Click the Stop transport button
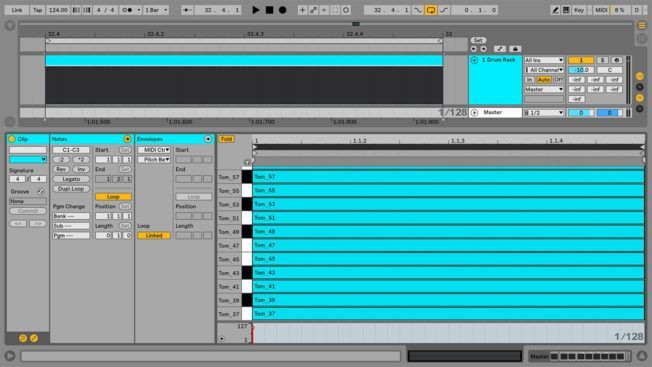This screenshot has width=652, height=367. [269, 10]
